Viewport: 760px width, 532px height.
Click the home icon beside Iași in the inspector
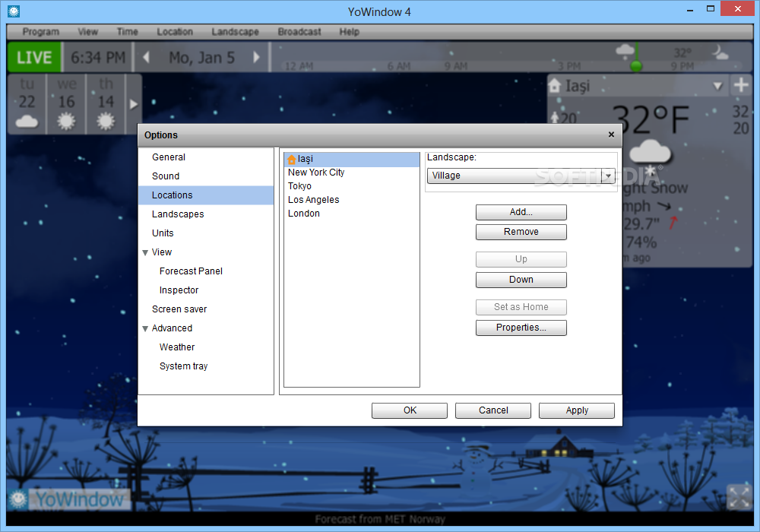tap(555, 86)
